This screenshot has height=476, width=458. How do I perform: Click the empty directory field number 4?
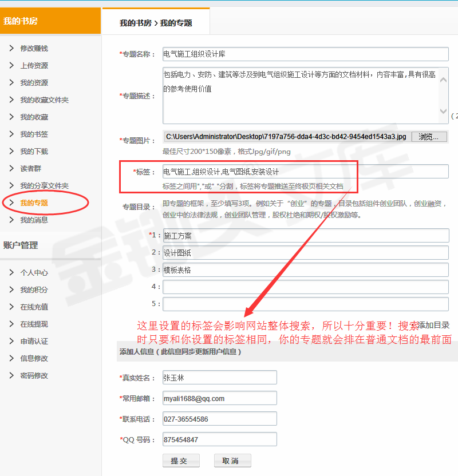point(305,287)
